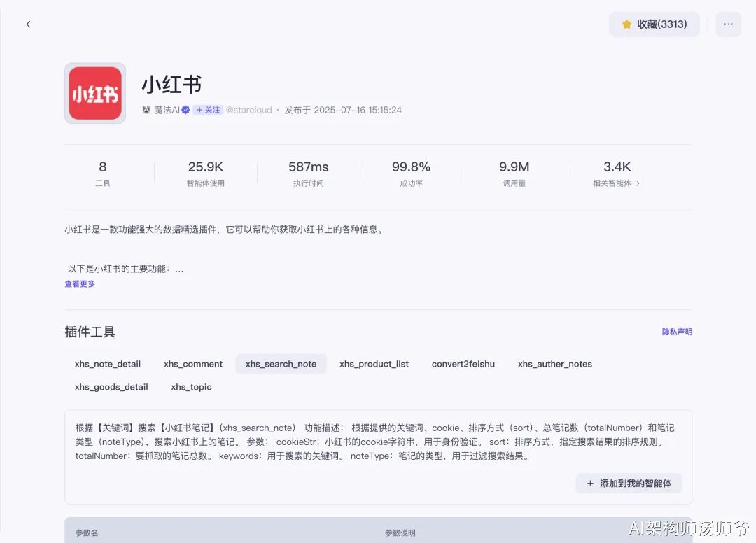
Task: Click the star icon to favorite plugin
Action: click(x=626, y=24)
